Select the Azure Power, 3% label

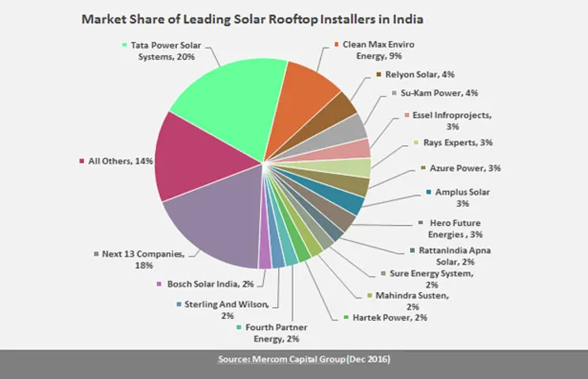pyautogui.click(x=465, y=167)
